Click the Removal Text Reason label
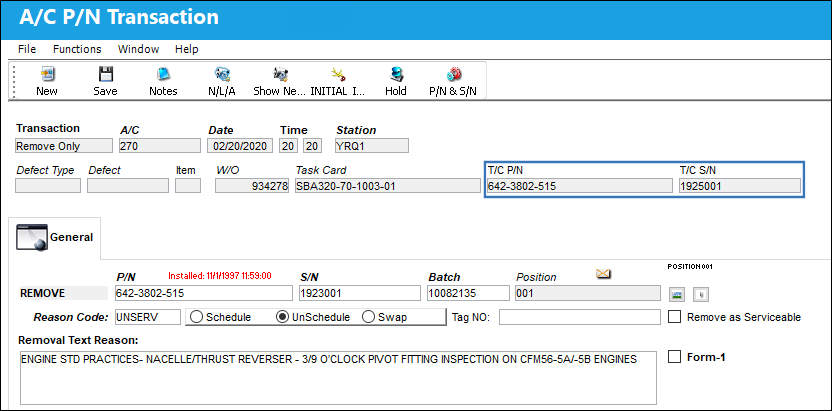The height and width of the screenshot is (411, 832). click(x=78, y=339)
